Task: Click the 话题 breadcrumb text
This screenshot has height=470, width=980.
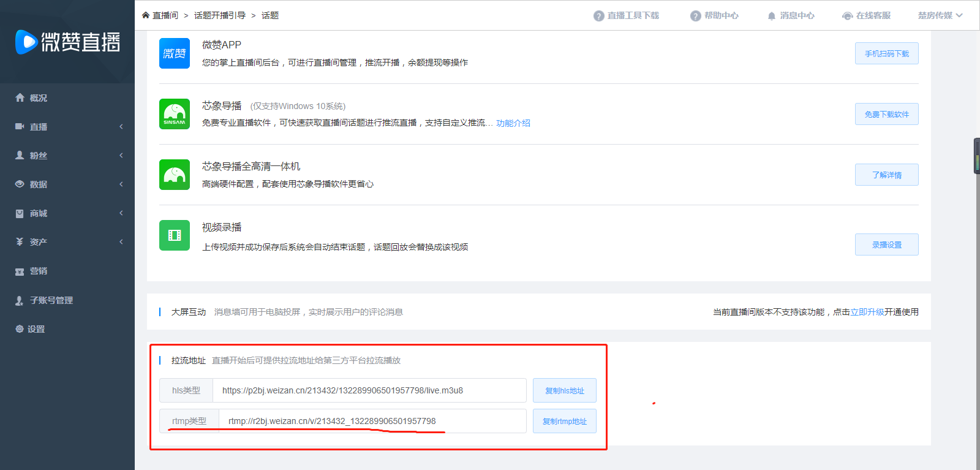Action: coord(270,15)
